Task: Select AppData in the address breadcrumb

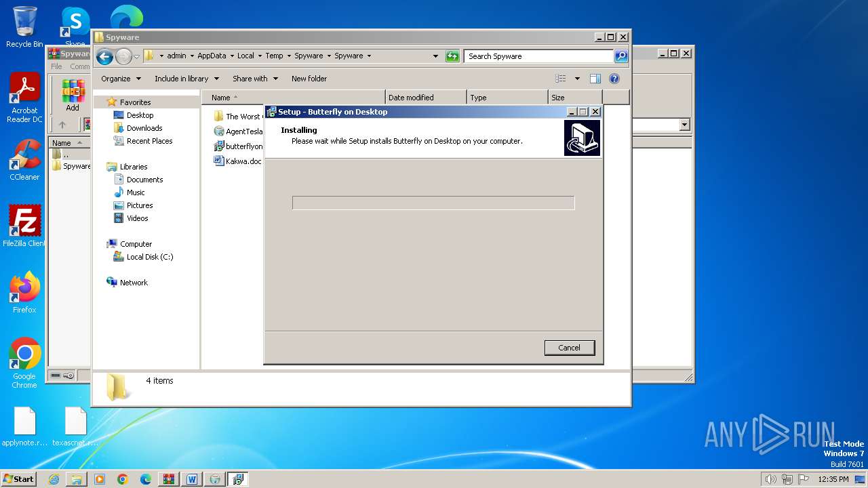Action: 212,56
